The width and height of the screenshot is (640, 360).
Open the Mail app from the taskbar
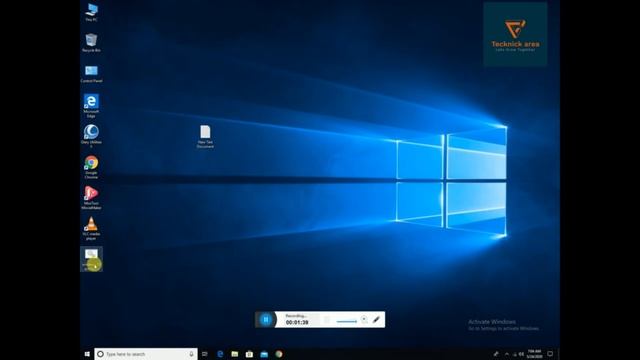[264, 354]
